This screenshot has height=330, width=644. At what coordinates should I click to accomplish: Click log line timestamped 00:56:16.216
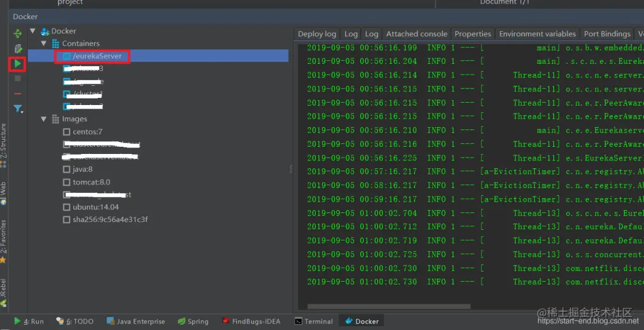pyautogui.click(x=475, y=144)
